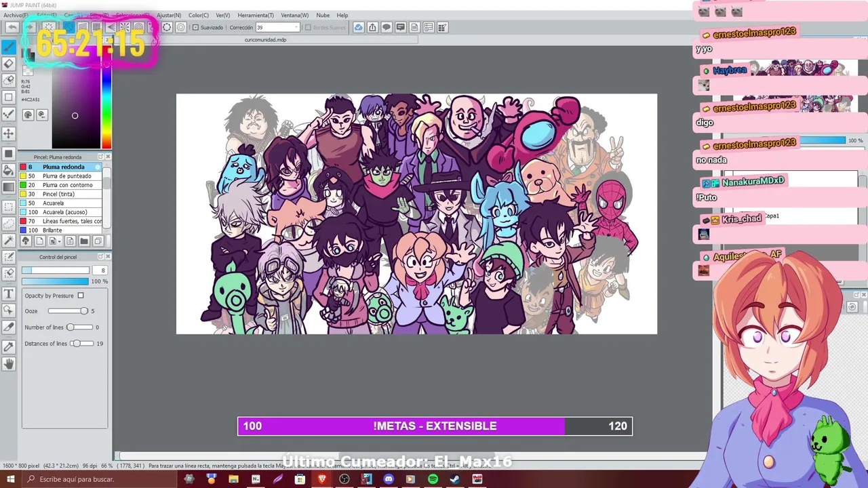Click the duplicate brush icon
This screenshot has height=488, width=868.
point(98,241)
